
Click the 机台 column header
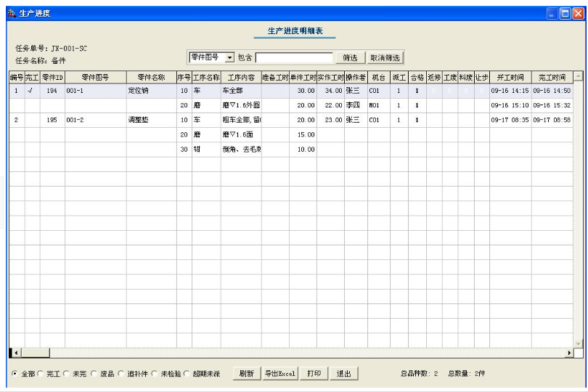tap(379, 78)
